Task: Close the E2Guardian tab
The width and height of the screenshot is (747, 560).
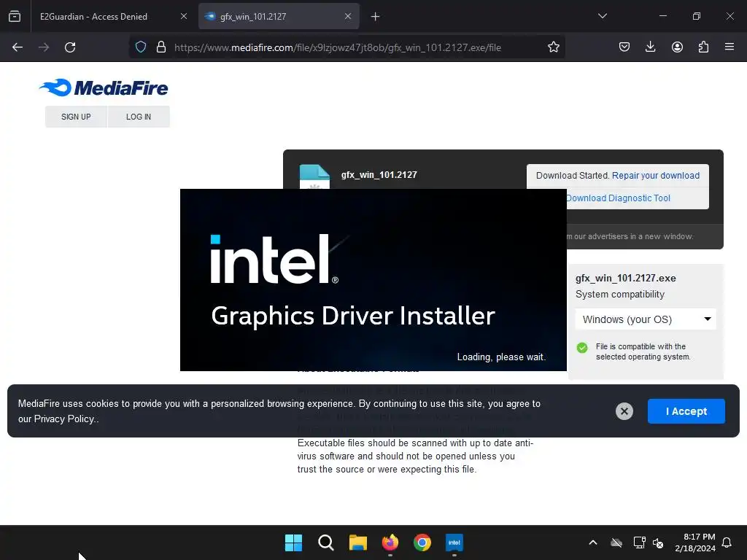Action: click(x=184, y=16)
